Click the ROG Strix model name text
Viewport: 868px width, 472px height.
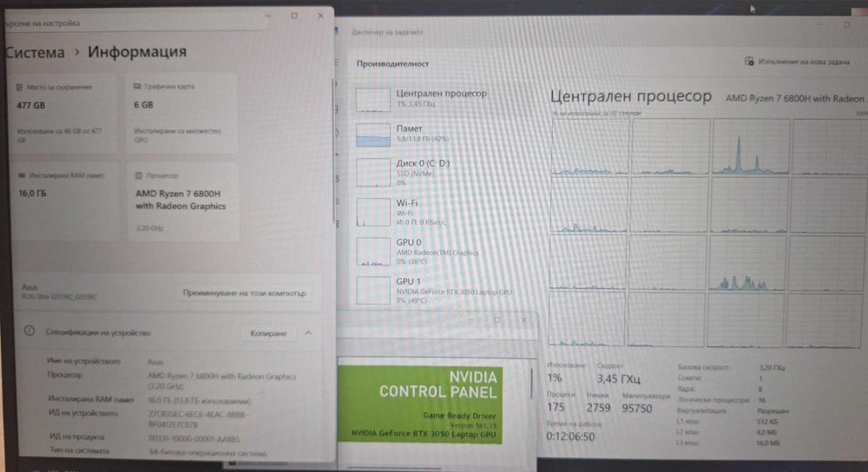coord(59,297)
